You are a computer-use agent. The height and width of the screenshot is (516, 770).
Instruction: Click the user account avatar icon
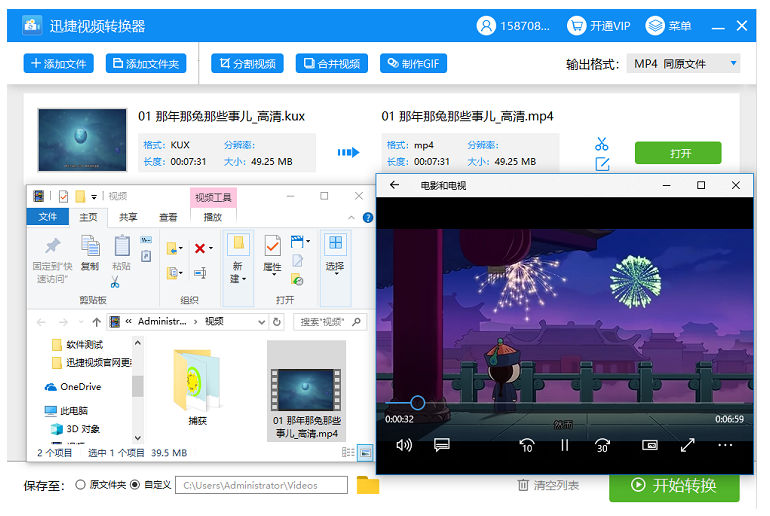(x=486, y=26)
